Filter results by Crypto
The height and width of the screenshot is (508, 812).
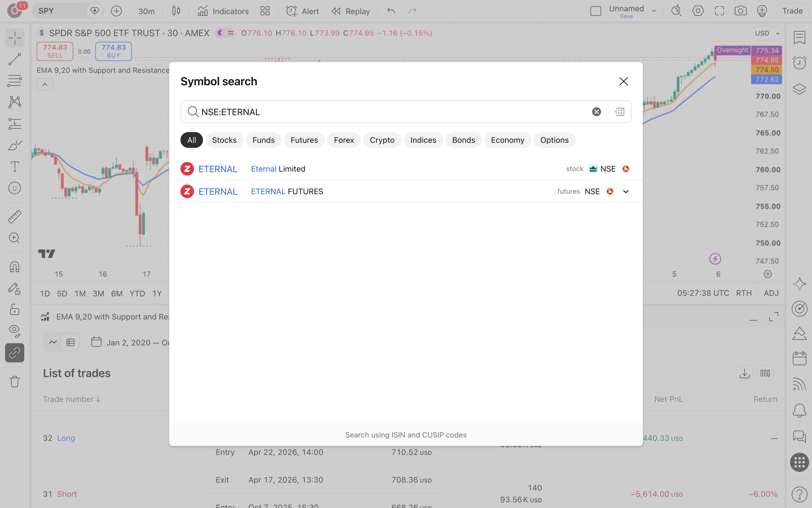click(382, 140)
